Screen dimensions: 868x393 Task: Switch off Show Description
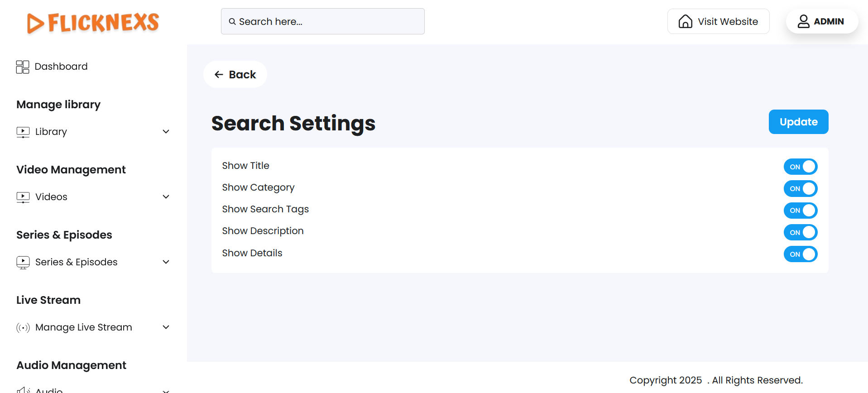pos(800,232)
